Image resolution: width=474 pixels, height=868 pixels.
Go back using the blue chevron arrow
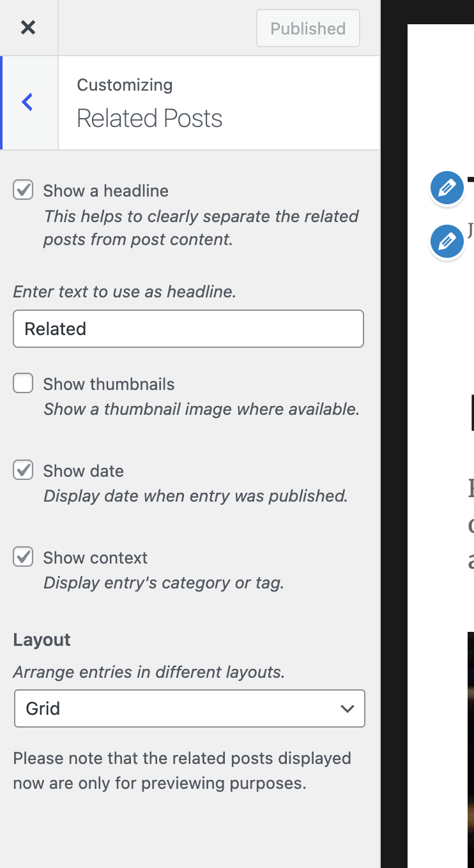click(x=27, y=102)
